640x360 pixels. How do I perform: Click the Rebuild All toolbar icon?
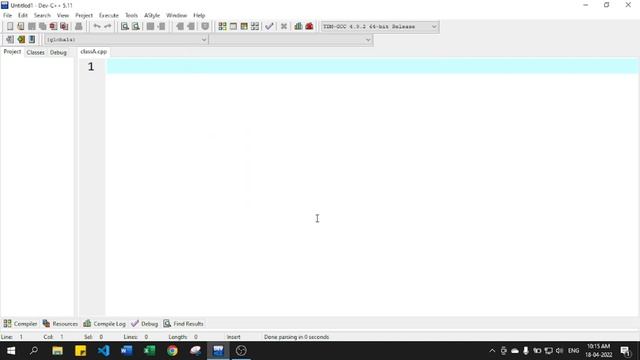(x=255, y=27)
